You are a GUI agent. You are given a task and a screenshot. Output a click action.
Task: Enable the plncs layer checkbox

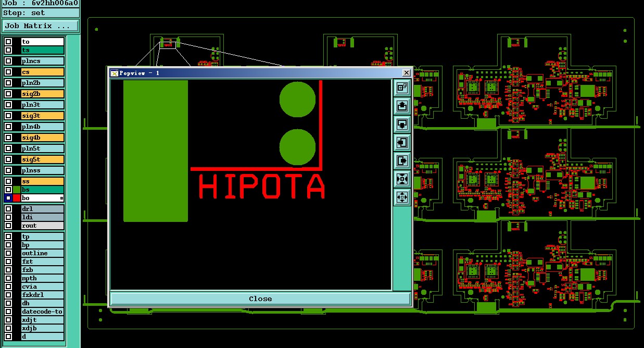coord(8,61)
